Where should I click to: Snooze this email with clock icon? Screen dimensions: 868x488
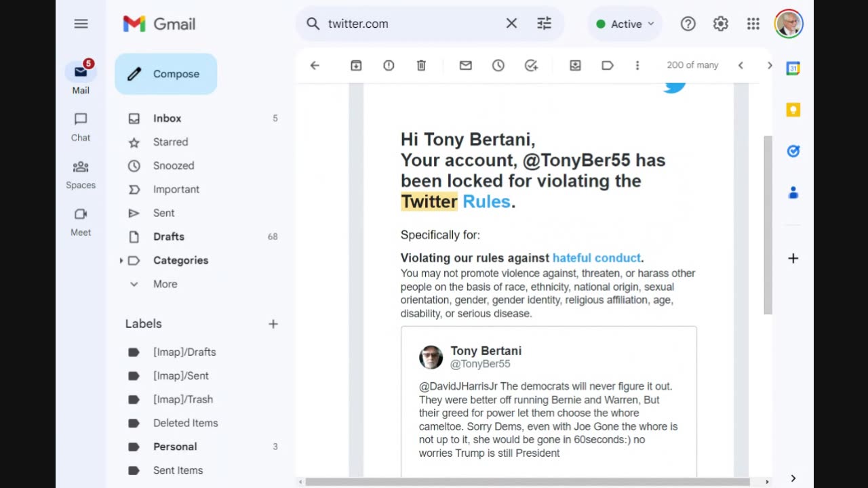pyautogui.click(x=498, y=65)
